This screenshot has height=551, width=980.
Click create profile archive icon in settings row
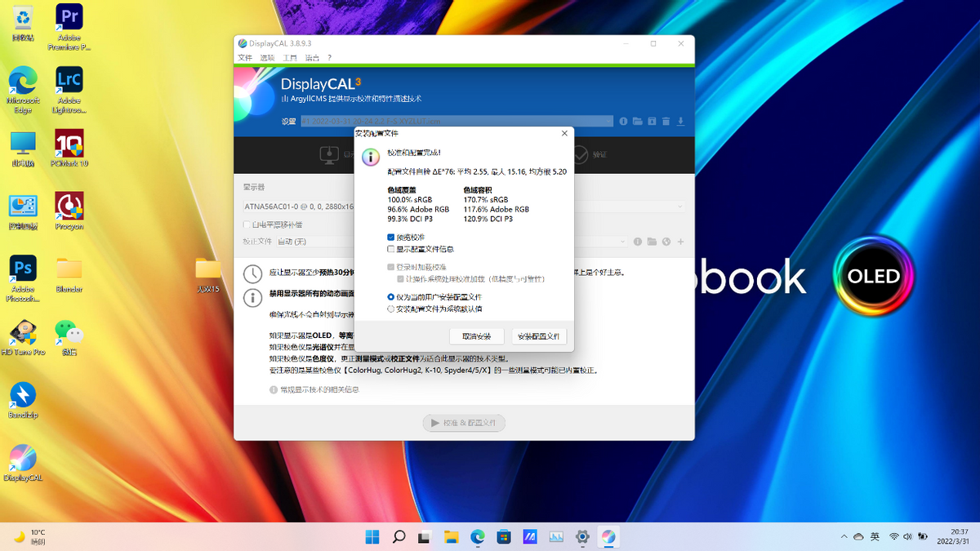click(652, 121)
